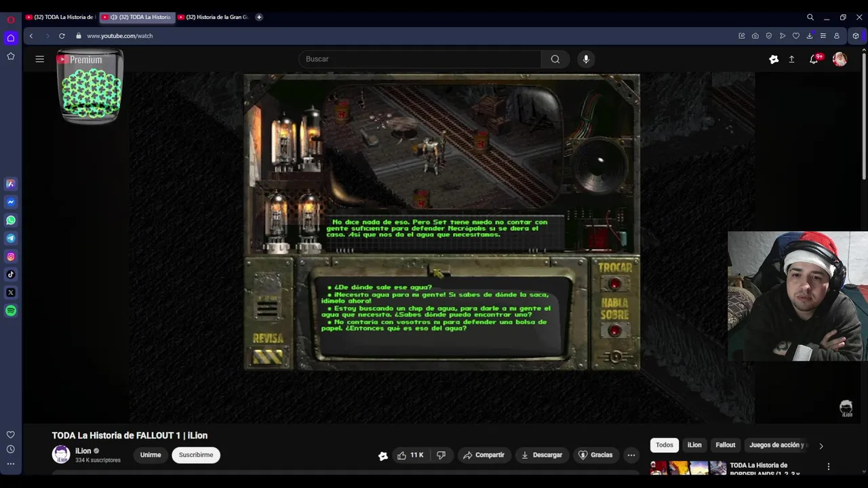Open Instagram in the Opera sidebar
Viewport: 868px width, 488px height.
pyautogui.click(x=11, y=256)
